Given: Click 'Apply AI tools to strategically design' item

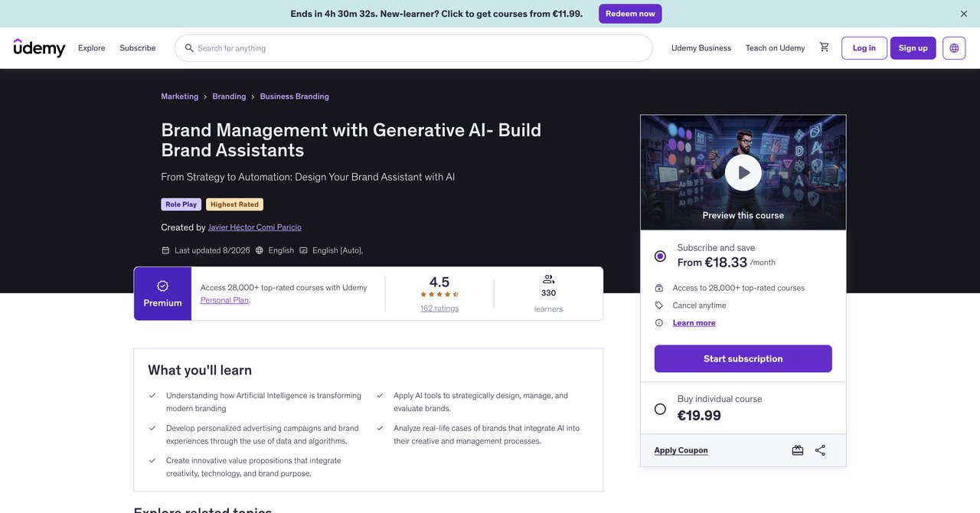Looking at the screenshot, I should (x=481, y=402).
